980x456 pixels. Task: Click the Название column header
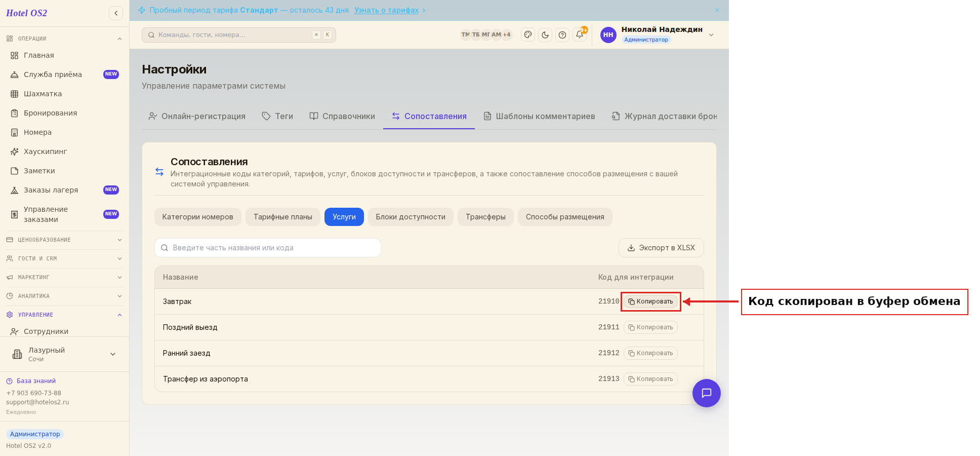coord(181,277)
